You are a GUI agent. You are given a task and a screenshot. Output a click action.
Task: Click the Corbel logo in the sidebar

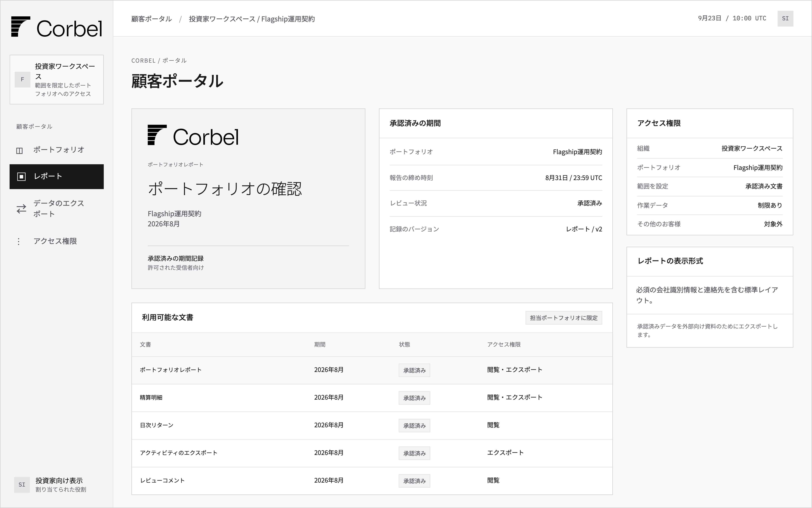pos(56,27)
